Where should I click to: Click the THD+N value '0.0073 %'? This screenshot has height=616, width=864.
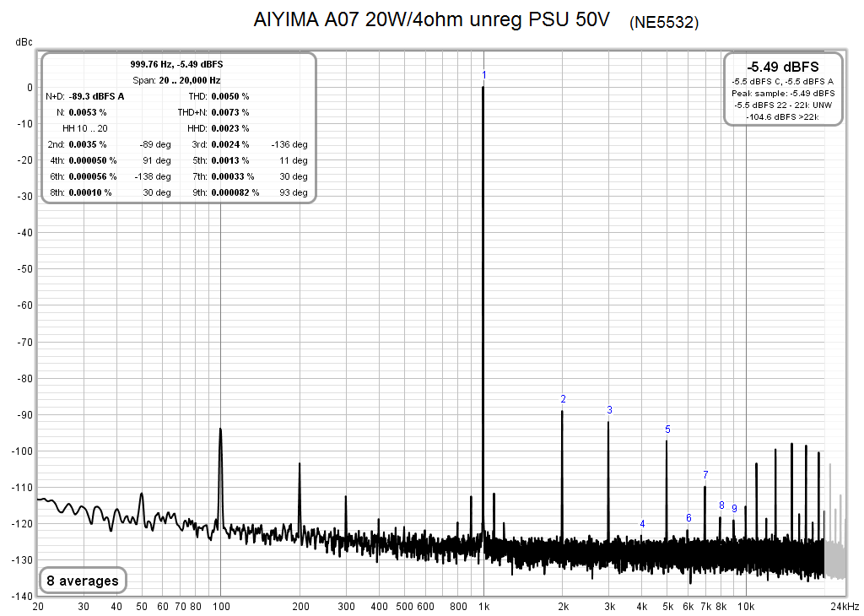[230, 112]
